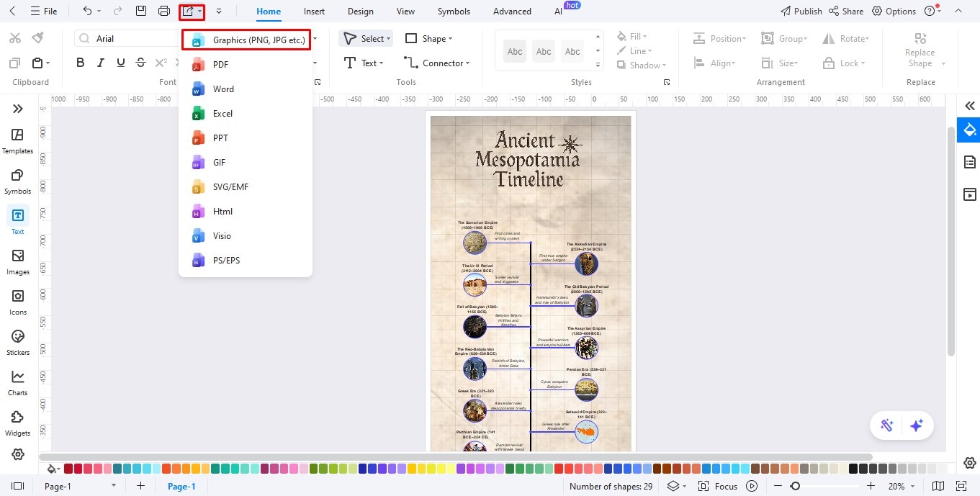Open zoom percentage 20% dropdown
The height and width of the screenshot is (496, 980).
(900, 486)
